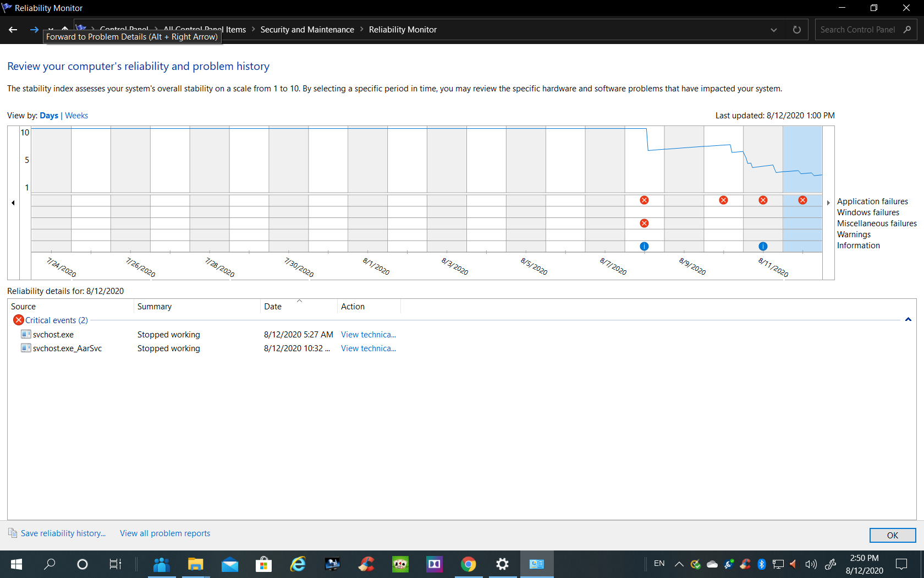This screenshot has width=924, height=578.
Task: Go to Security and Maintenance breadcrumb
Action: point(307,30)
